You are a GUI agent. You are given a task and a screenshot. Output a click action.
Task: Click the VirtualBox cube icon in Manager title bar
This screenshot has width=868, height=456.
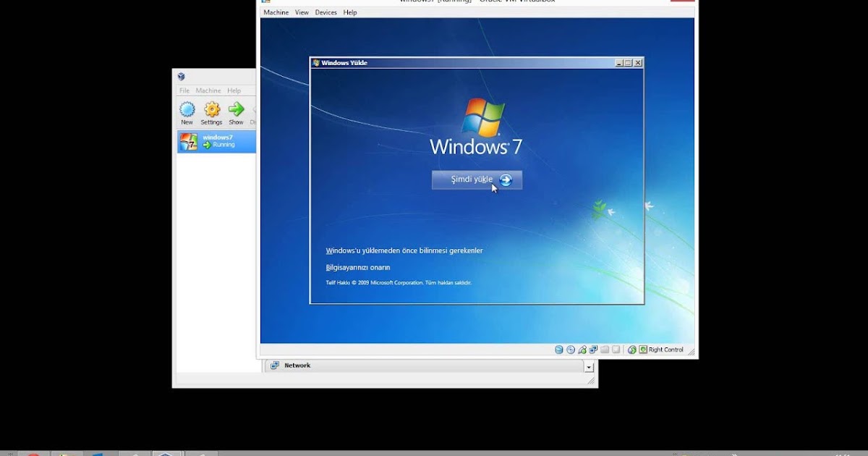[182, 77]
